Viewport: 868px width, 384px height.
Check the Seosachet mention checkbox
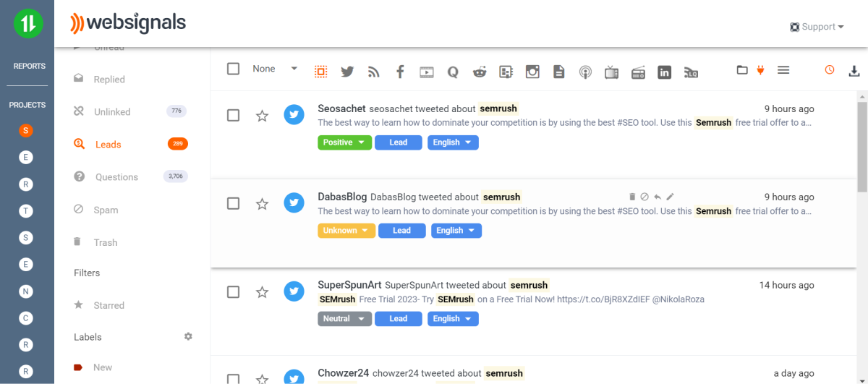233,115
